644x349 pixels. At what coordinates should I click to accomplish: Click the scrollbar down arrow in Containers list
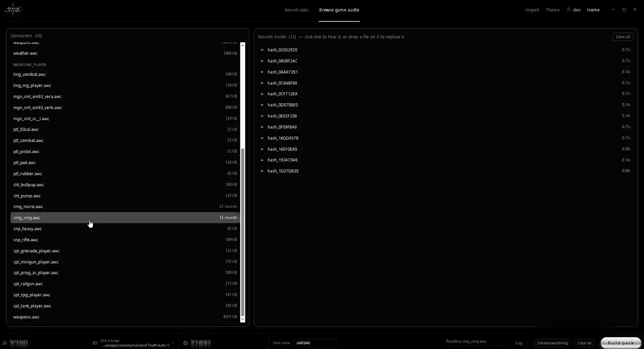click(242, 319)
